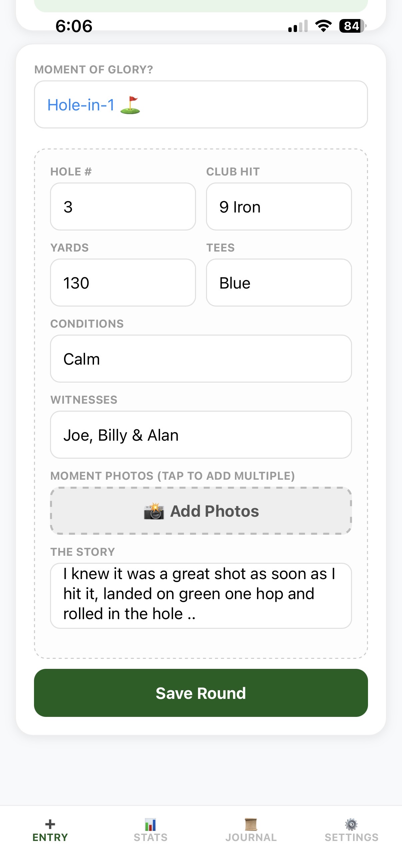Viewport: 402px width, 868px height.
Task: Tap the Add Photos button
Action: point(201,511)
